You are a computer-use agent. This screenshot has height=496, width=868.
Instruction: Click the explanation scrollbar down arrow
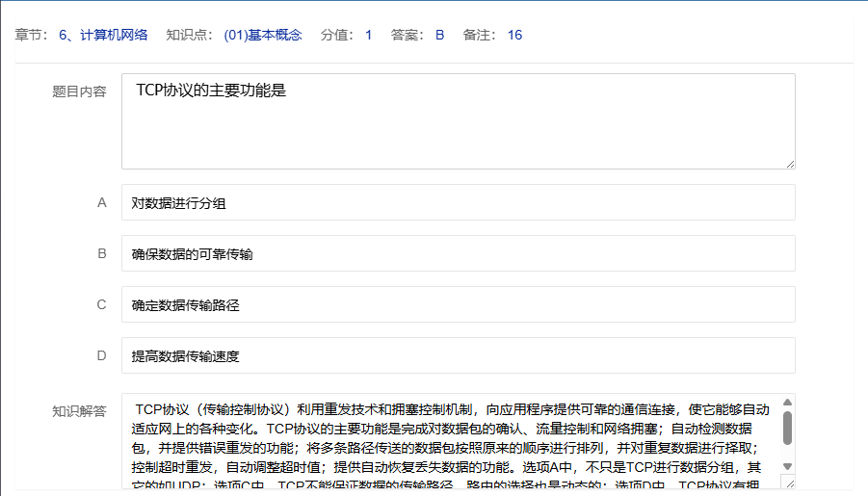[x=787, y=466]
